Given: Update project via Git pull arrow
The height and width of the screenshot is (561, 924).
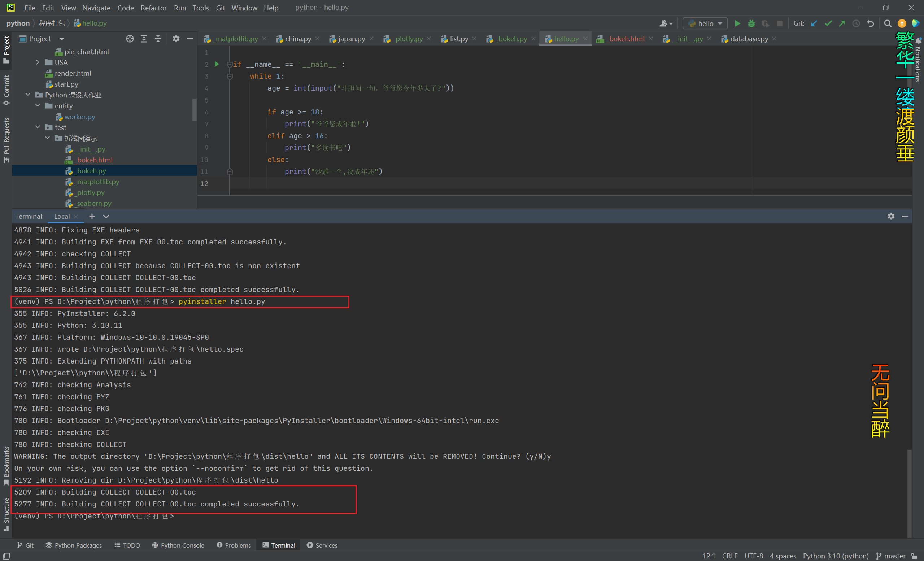Looking at the screenshot, I should tap(814, 23).
